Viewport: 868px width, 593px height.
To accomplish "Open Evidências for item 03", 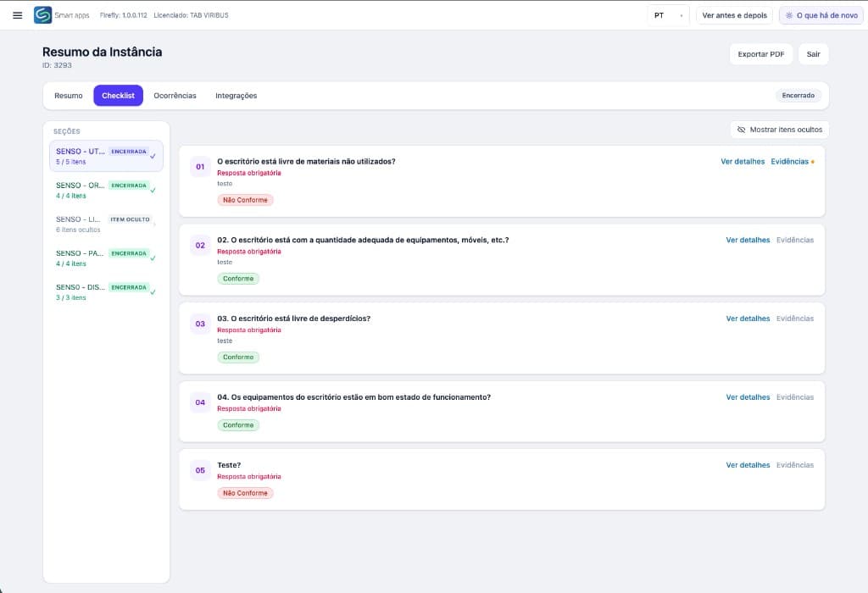I will [795, 319].
